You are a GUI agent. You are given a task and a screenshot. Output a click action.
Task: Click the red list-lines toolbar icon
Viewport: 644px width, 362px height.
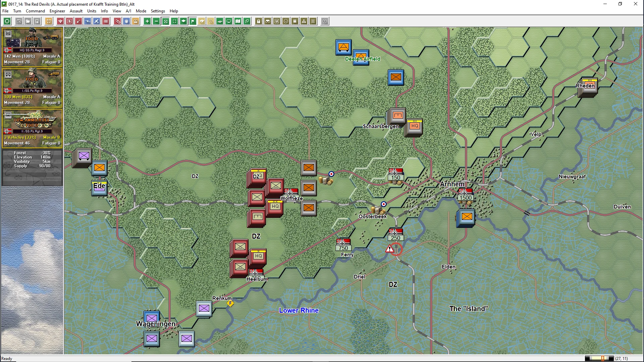tap(106, 21)
